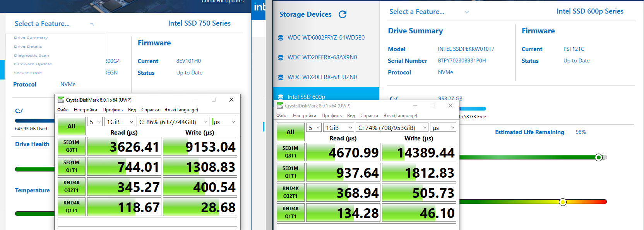The width and height of the screenshot is (644, 230).
Task: Choose Secure Erase in the open feature list
Action: [28, 73]
